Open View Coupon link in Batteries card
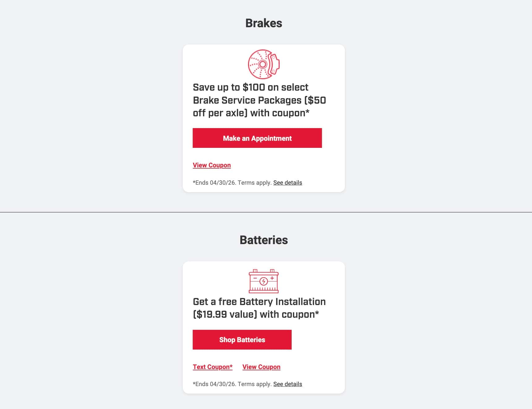Screen dimensions: 532x409 (x=261, y=367)
